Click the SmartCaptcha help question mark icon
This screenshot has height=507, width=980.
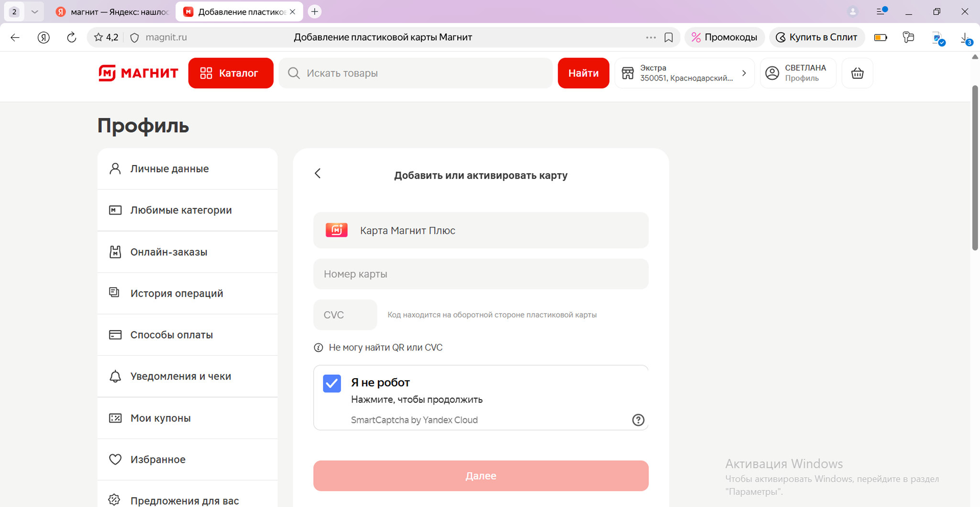(638, 420)
